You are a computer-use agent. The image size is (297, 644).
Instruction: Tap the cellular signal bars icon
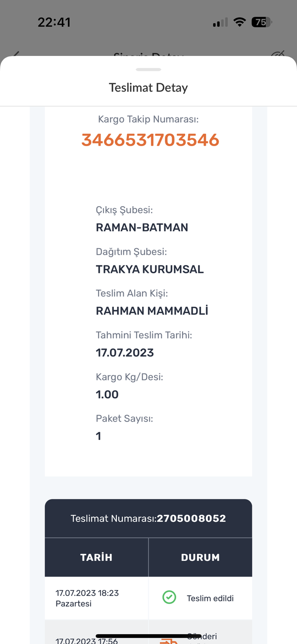point(220,22)
